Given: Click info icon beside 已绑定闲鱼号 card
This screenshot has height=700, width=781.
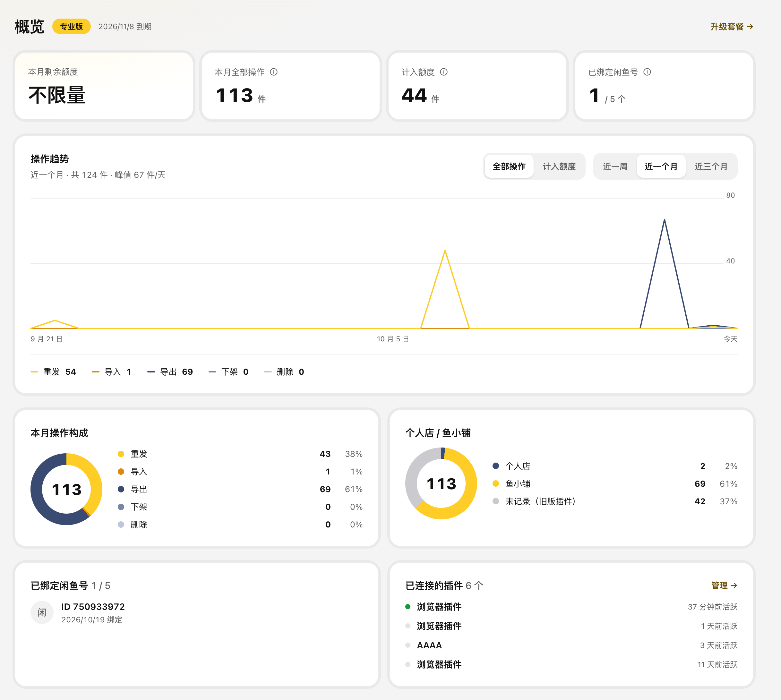Looking at the screenshot, I should 647,72.
